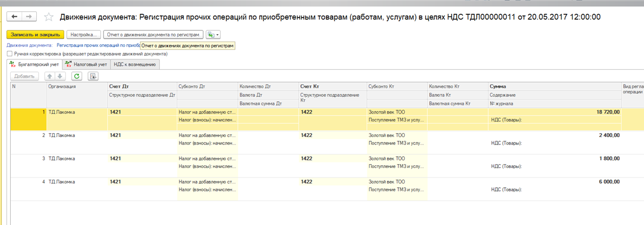Open НДС к возмещению tab
The height and width of the screenshot is (225, 644).
pyautogui.click(x=135, y=65)
